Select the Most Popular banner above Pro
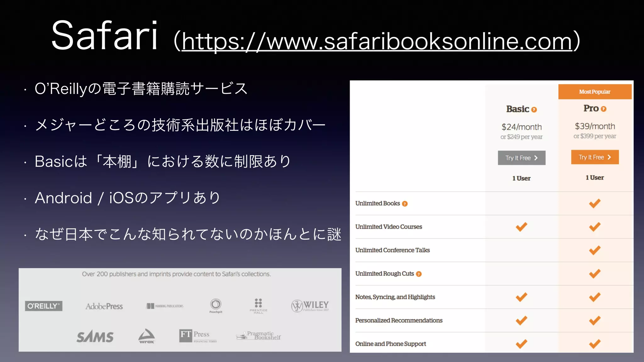The width and height of the screenshot is (644, 362). click(x=595, y=92)
